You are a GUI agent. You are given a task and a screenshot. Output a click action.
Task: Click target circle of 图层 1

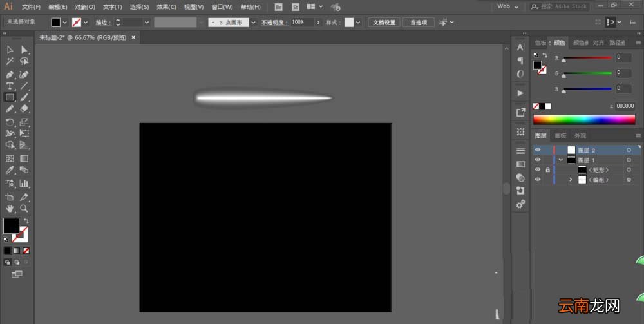point(629,160)
